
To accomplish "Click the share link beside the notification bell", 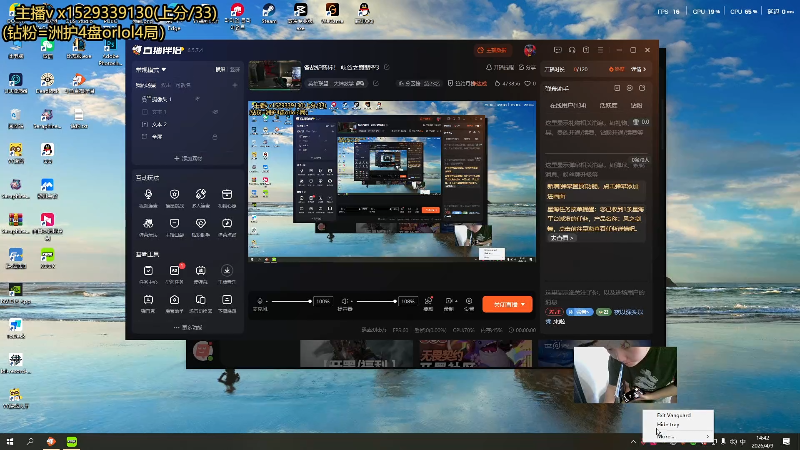I will (528, 67).
